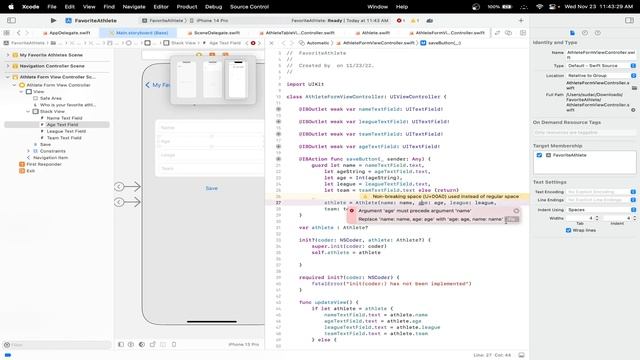Go back with the tab bar back arrow
The width and height of the screenshot is (640, 360).
(x=19, y=33)
